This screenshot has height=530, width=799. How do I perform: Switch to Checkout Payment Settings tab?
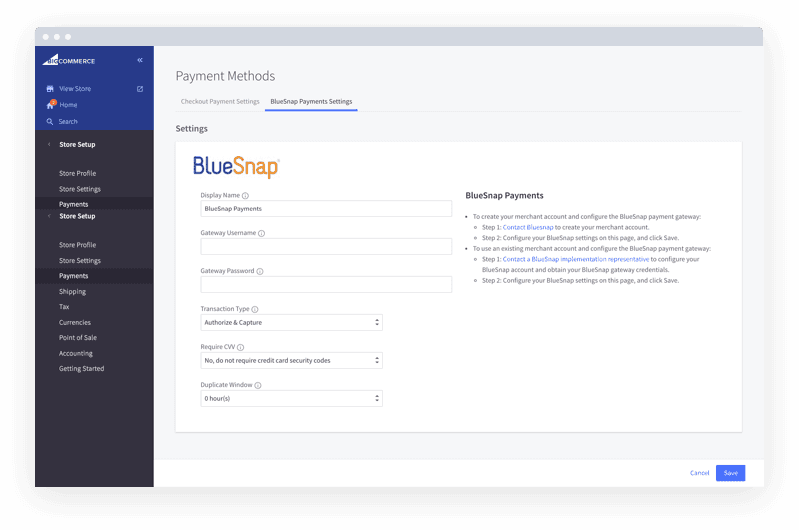pyautogui.click(x=220, y=102)
